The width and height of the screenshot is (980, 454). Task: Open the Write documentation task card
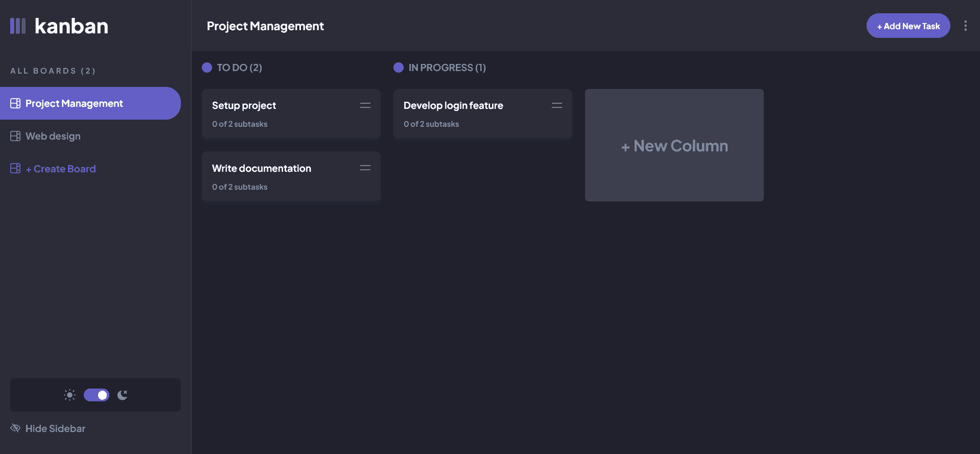pyautogui.click(x=291, y=176)
